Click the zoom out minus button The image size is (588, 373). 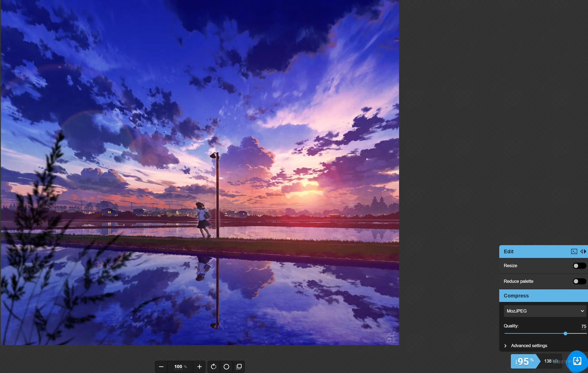pyautogui.click(x=161, y=367)
